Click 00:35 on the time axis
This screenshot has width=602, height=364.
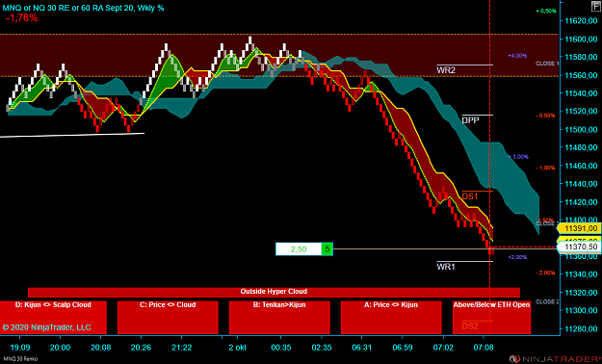point(281,348)
